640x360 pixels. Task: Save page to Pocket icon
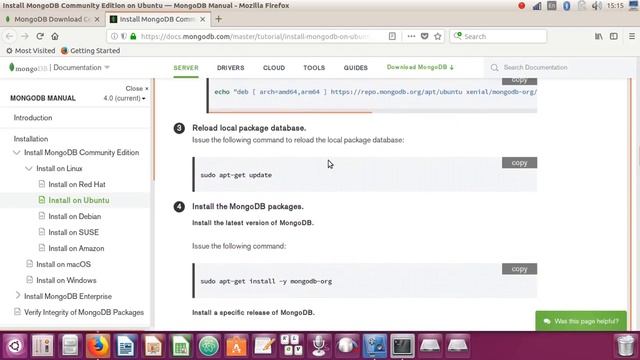point(424,36)
